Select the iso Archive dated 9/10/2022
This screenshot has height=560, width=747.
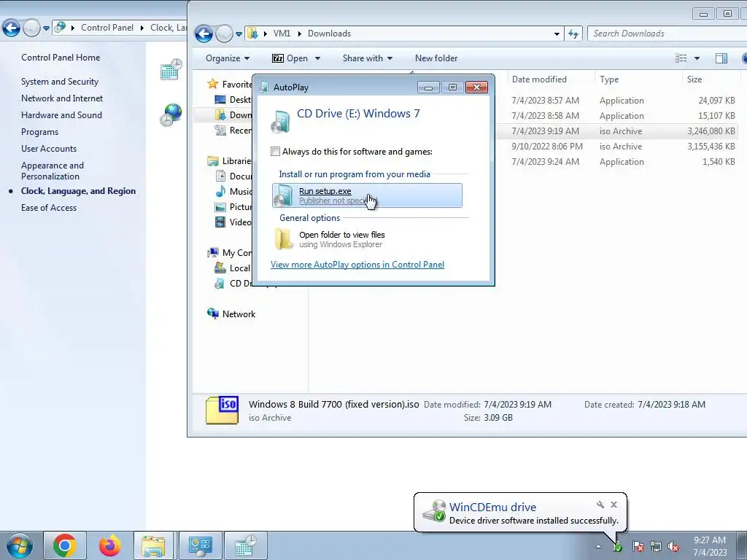pyautogui.click(x=618, y=146)
